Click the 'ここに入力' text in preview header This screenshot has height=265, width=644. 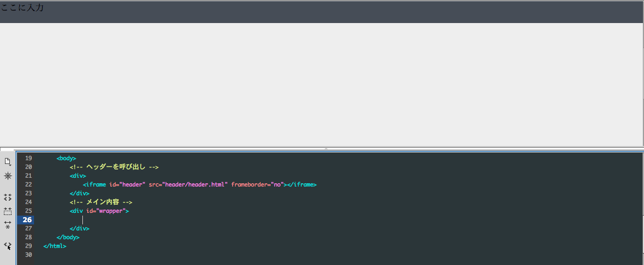click(x=22, y=8)
